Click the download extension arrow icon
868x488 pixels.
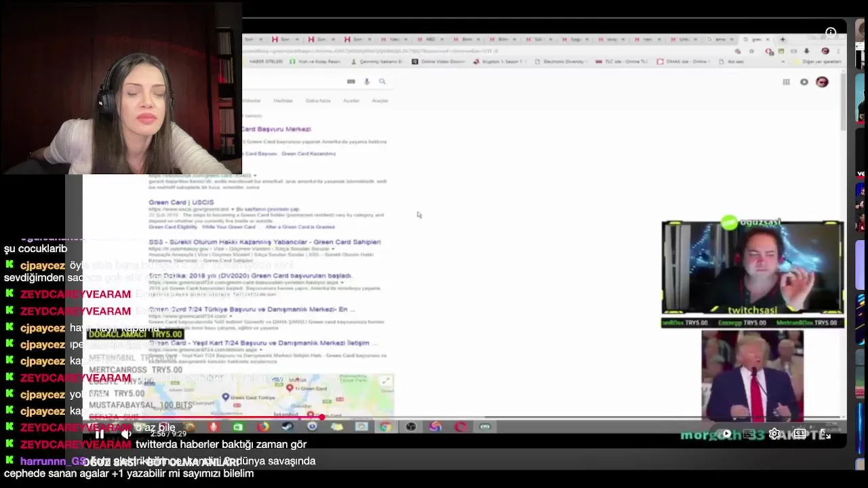click(x=806, y=51)
